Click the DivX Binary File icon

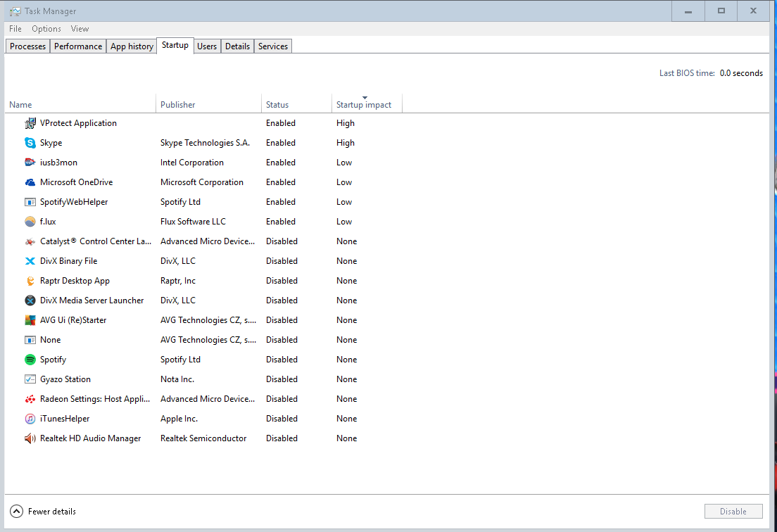(x=30, y=261)
